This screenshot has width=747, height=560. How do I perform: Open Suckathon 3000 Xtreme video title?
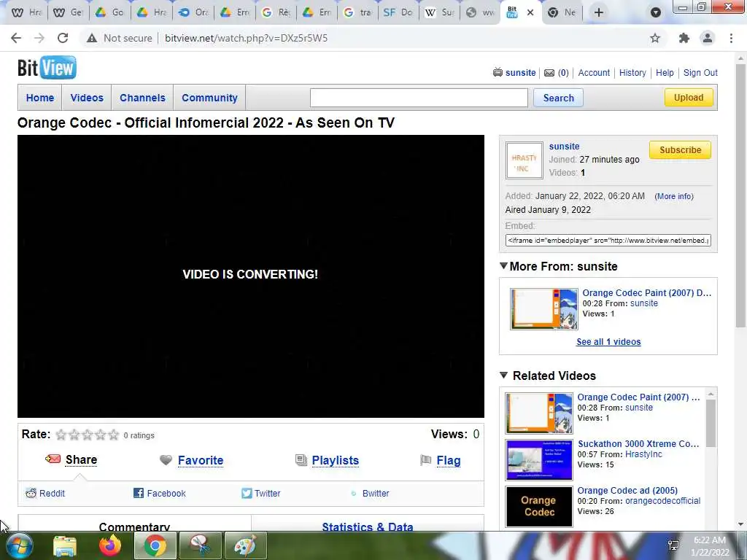638,443
